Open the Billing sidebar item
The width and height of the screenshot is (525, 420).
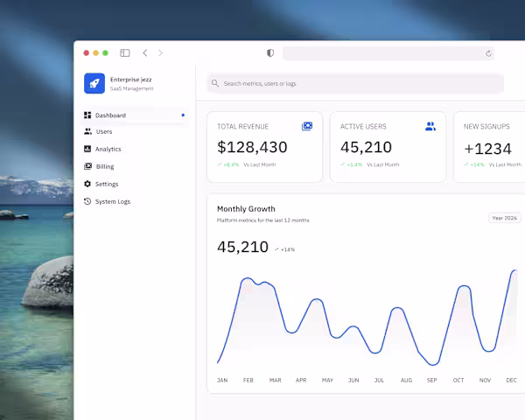point(135,166)
